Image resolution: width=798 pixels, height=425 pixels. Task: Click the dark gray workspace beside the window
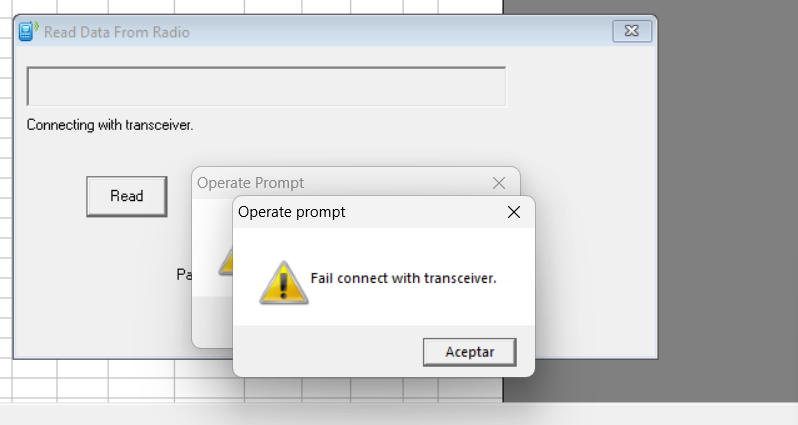click(x=728, y=204)
